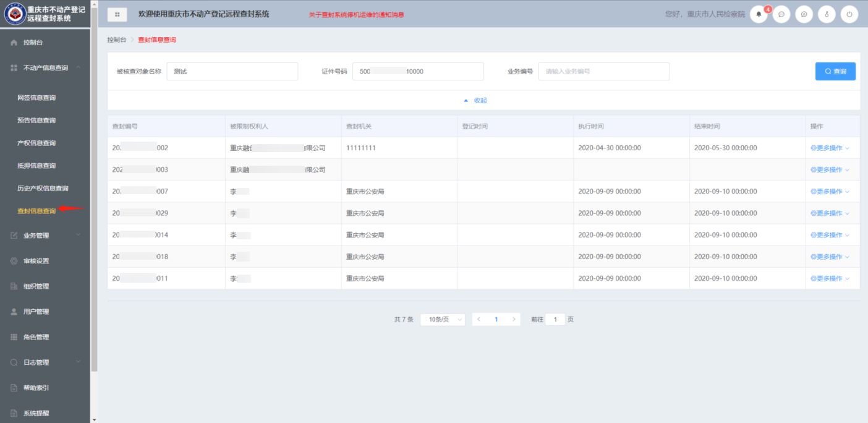868x423 pixels.
Task: Click the 您好，重庆市人民检察院 greeting
Action: (705, 14)
